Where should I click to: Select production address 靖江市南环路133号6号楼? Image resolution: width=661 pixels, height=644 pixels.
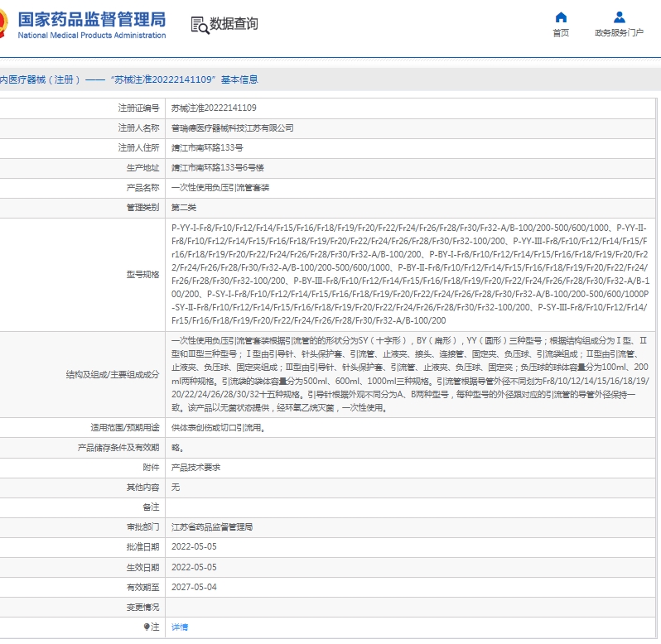point(218,168)
